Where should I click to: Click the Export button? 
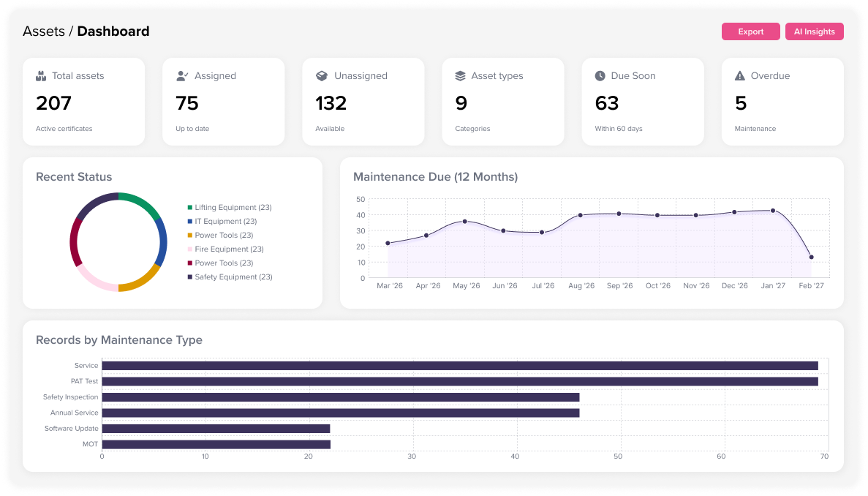click(x=750, y=31)
